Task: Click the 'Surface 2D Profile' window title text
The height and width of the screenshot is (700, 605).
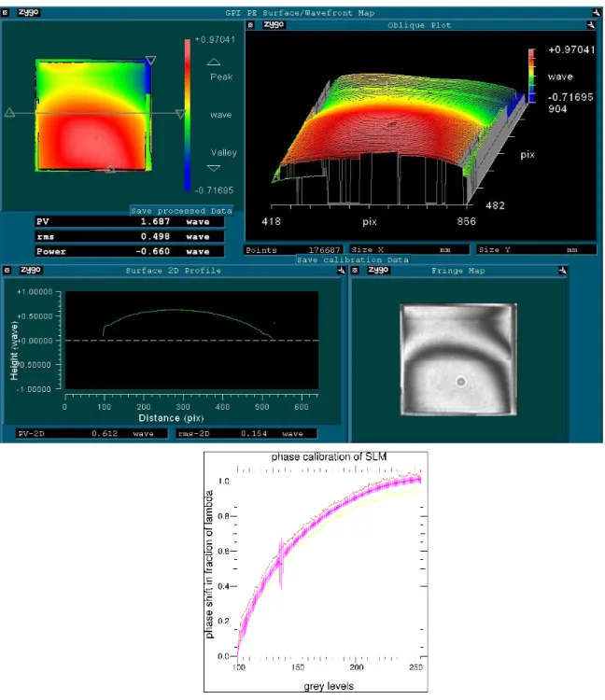Action: tap(174, 270)
